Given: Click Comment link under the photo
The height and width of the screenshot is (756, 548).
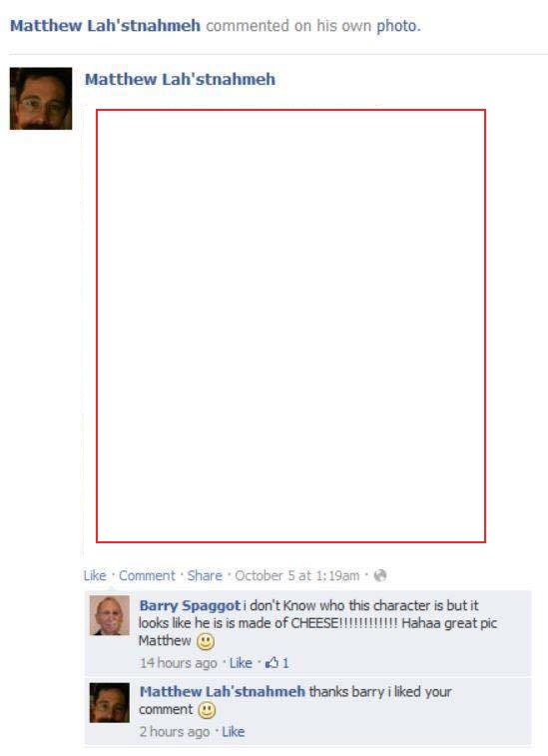Looking at the screenshot, I should point(147,575).
